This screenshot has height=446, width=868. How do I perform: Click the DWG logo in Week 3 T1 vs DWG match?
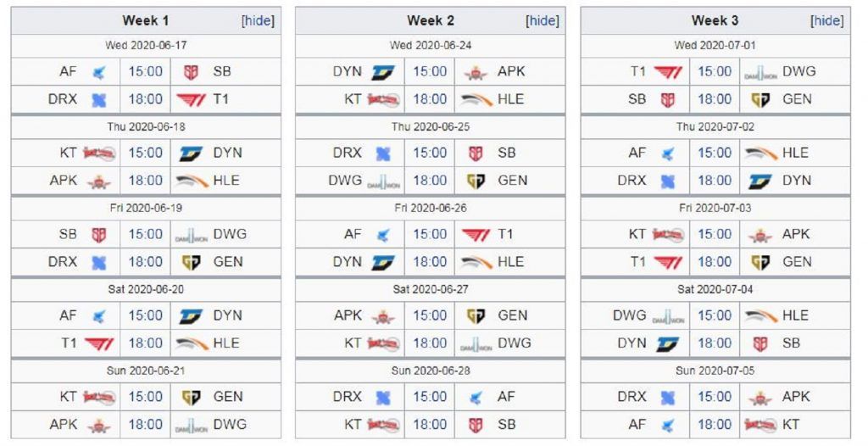pyautogui.click(x=760, y=72)
